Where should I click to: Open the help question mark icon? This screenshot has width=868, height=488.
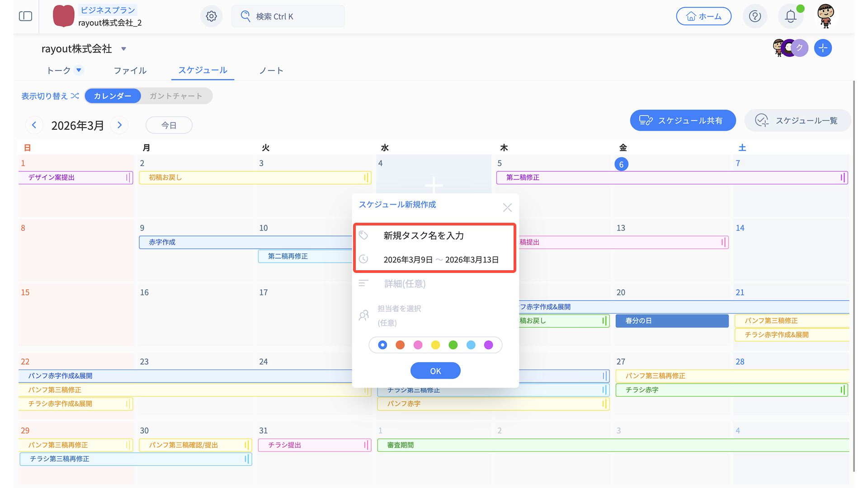[755, 16]
